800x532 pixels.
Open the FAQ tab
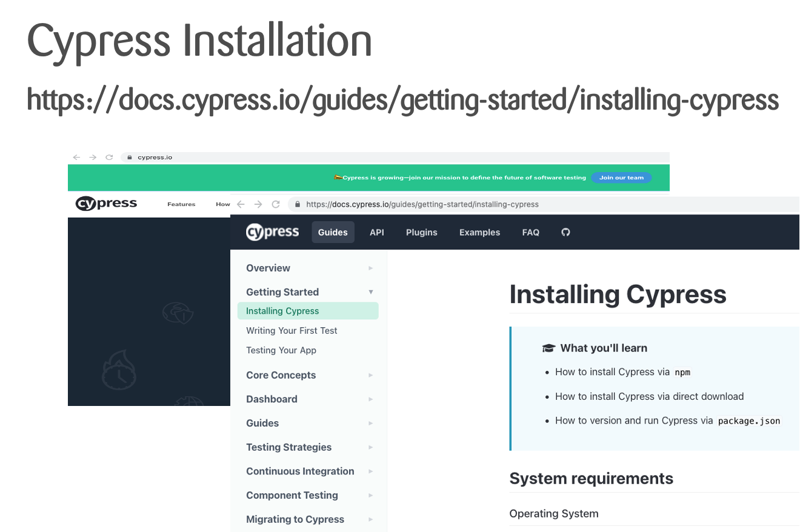pyautogui.click(x=531, y=232)
